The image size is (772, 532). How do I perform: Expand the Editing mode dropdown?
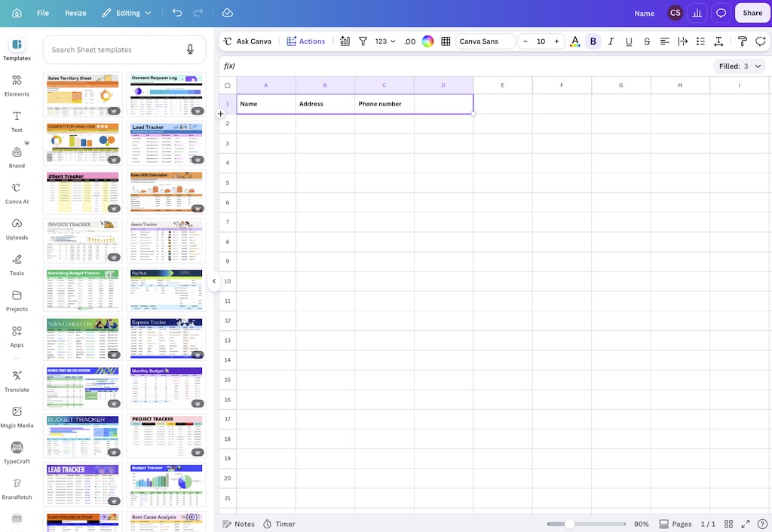[x=127, y=14]
